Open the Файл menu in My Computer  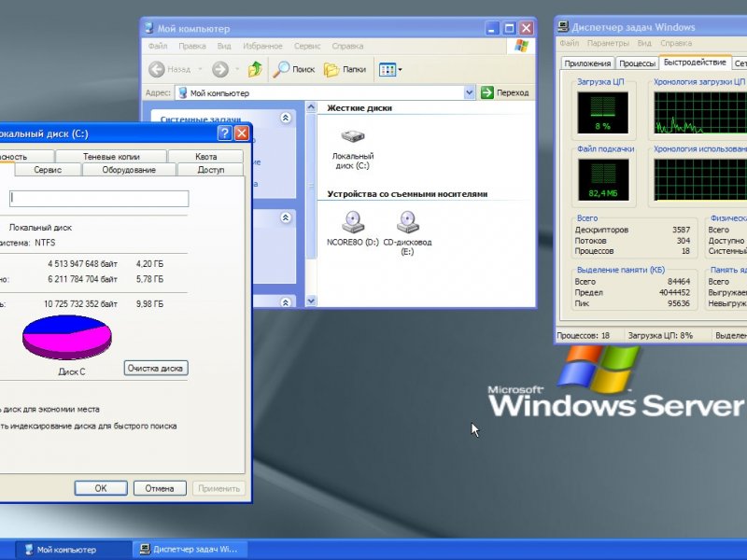(158, 46)
